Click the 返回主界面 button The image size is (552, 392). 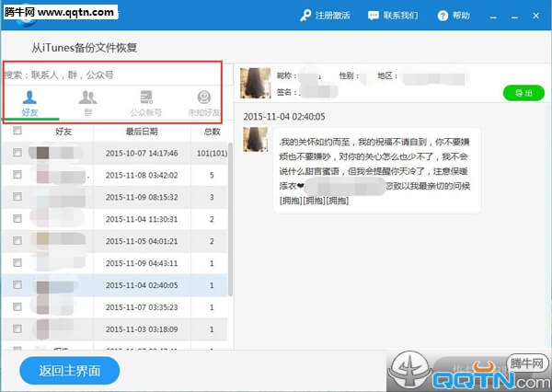tap(70, 371)
